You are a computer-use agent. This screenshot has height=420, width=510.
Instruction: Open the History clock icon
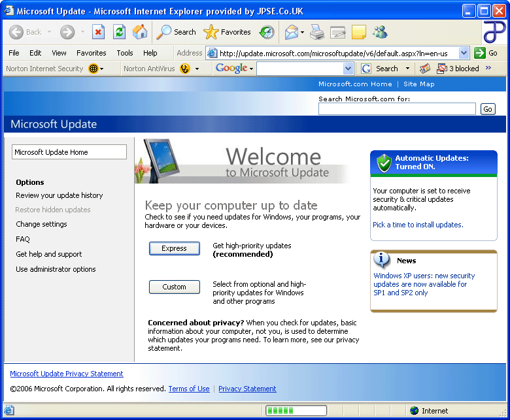pyautogui.click(x=267, y=32)
